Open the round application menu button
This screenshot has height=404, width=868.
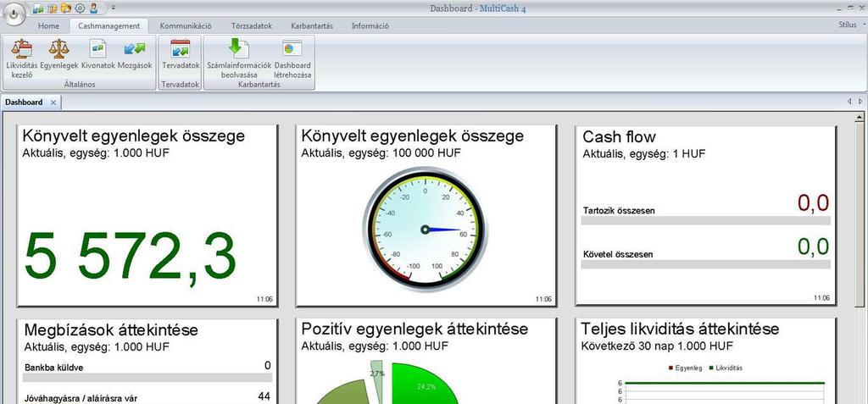14,14
